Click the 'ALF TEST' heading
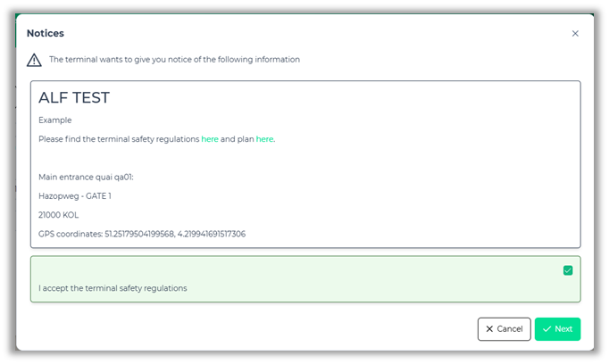This screenshot has width=609, height=364. pos(74,98)
